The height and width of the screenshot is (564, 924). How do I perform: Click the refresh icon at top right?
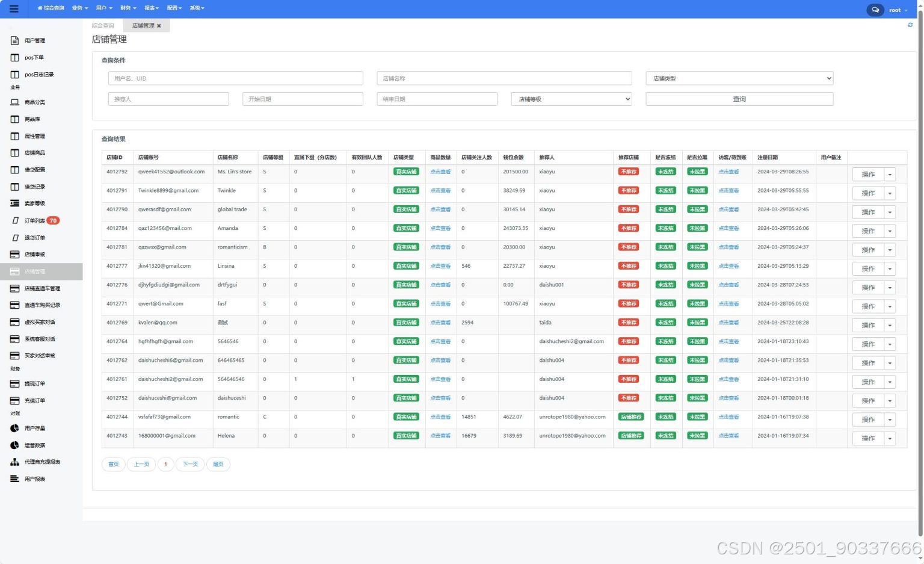pyautogui.click(x=910, y=25)
